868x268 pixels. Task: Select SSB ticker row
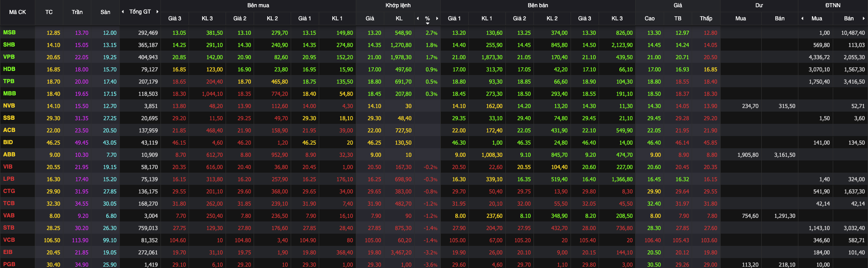click(9, 118)
